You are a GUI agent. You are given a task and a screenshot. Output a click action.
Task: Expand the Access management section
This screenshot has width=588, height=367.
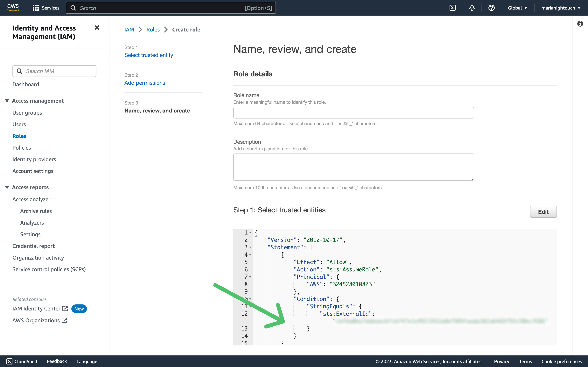7,100
